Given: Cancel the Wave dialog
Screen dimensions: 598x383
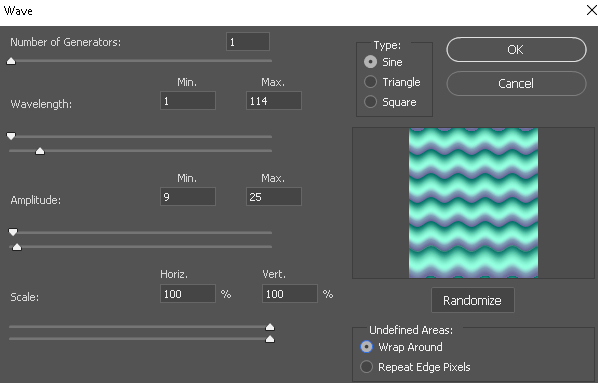Looking at the screenshot, I should click(x=516, y=84).
